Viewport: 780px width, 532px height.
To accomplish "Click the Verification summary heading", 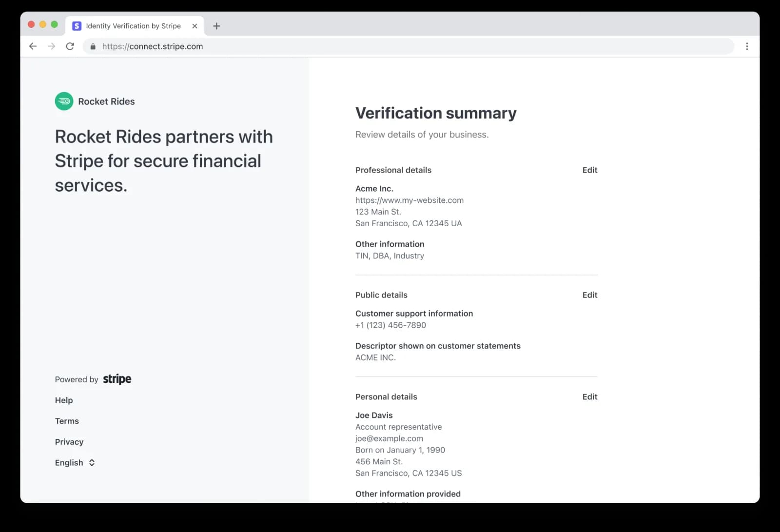I will tap(436, 113).
